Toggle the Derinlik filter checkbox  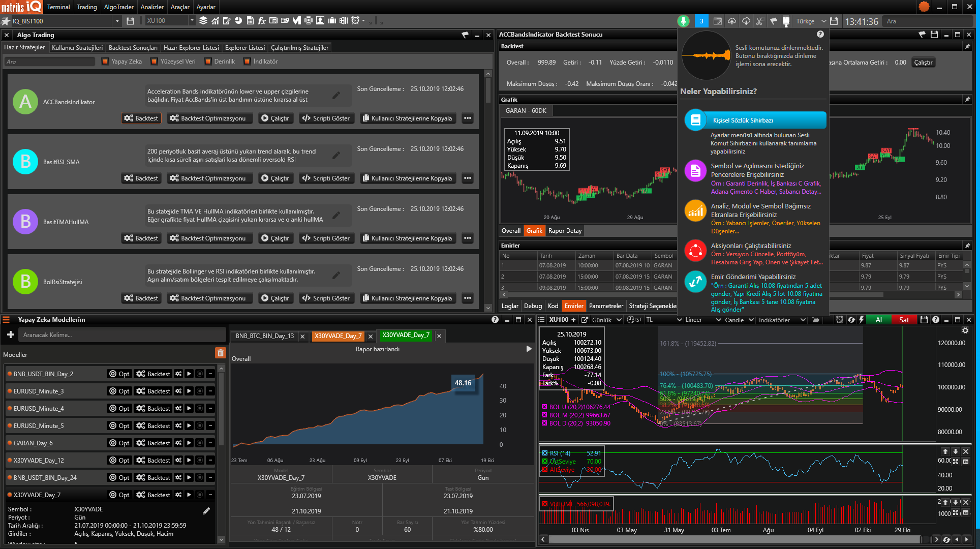(208, 62)
